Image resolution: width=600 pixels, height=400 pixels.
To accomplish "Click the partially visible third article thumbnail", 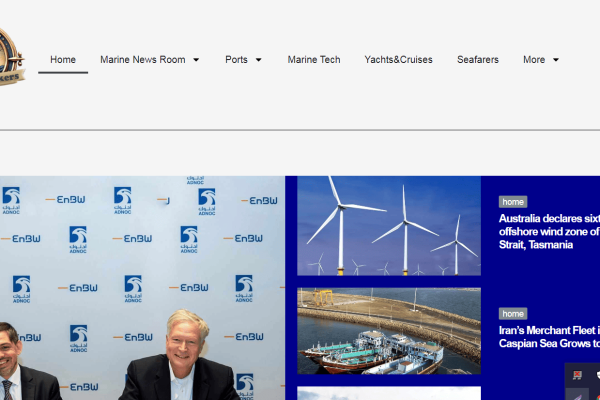I will (x=389, y=393).
